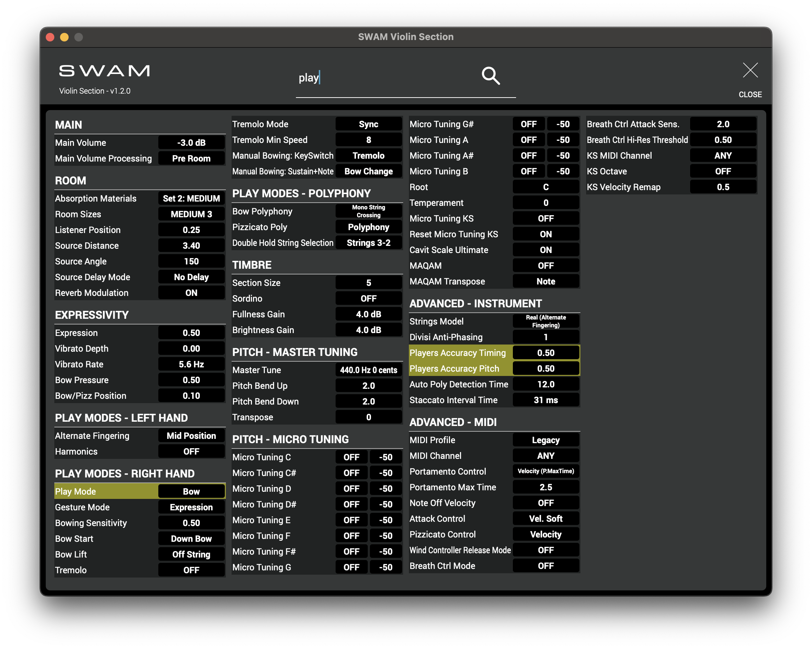Open the MIDI Profile Legacy dropdown
The image size is (812, 649).
(545, 440)
